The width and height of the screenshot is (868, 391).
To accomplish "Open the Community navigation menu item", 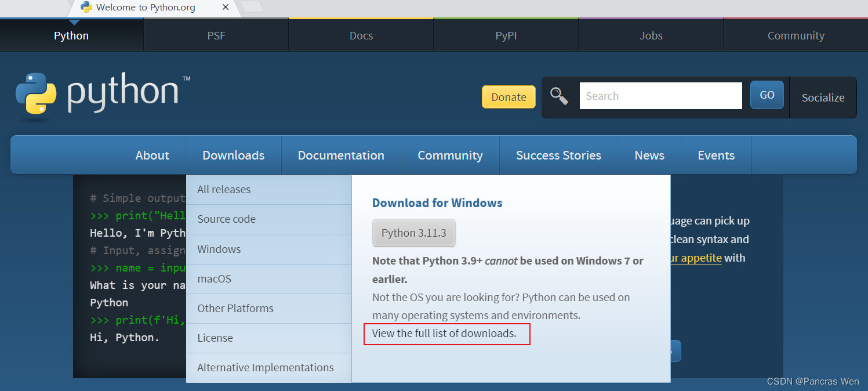I will coord(450,155).
